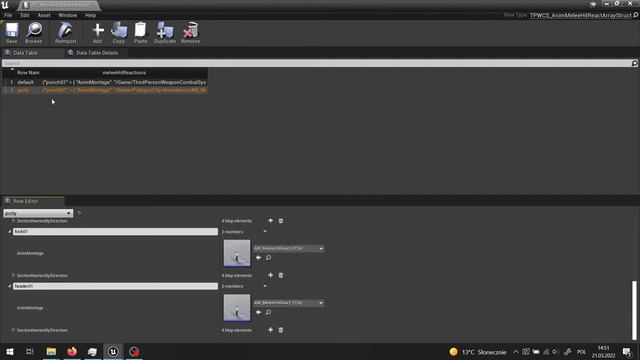Switch to Data Table Details tab
Viewport: 640px width, 360px height.
(96, 53)
